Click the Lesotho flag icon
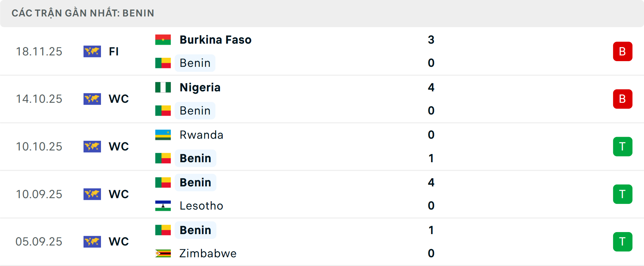644x266 pixels. [x=163, y=206]
